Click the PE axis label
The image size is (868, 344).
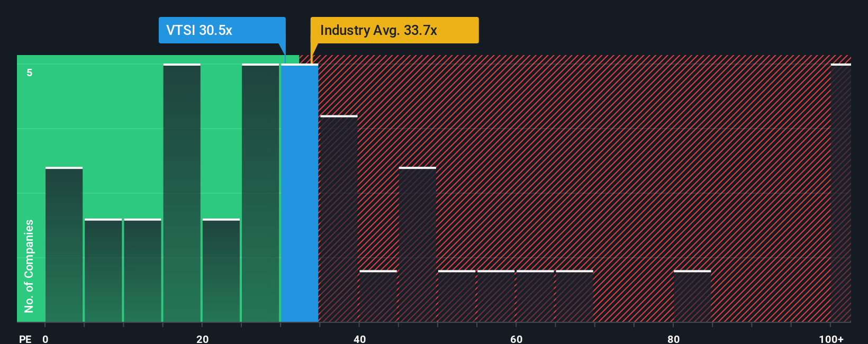25,339
